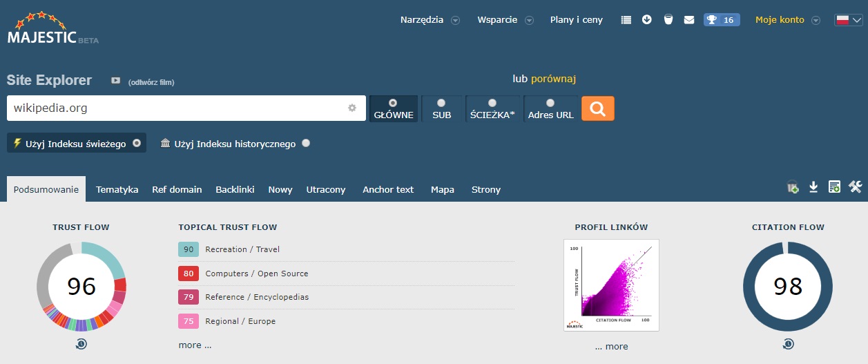Click the Profil Linków scatter chart thumbnail

(611, 285)
